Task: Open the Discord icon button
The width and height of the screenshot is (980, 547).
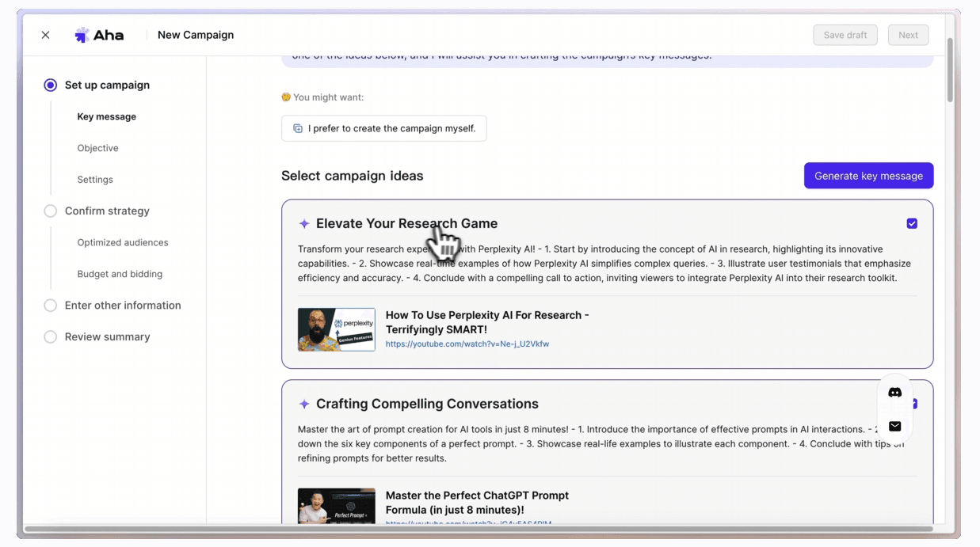Action: (894, 393)
